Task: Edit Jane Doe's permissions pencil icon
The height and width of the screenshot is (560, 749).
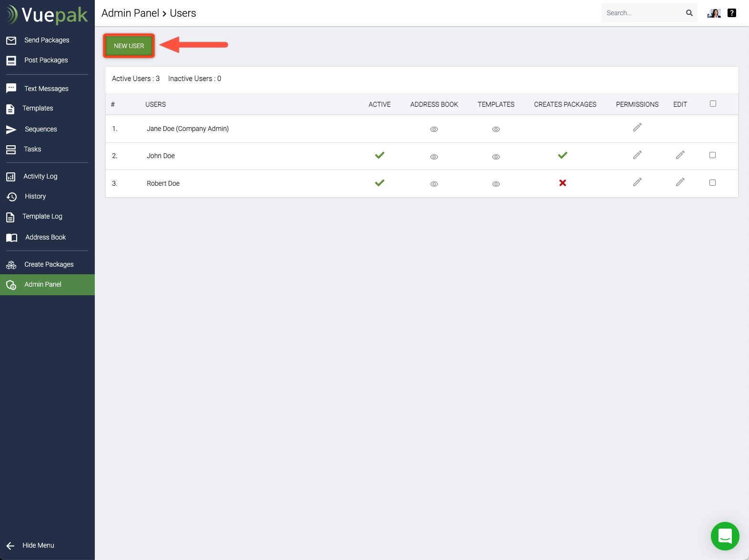Action: coord(637,128)
